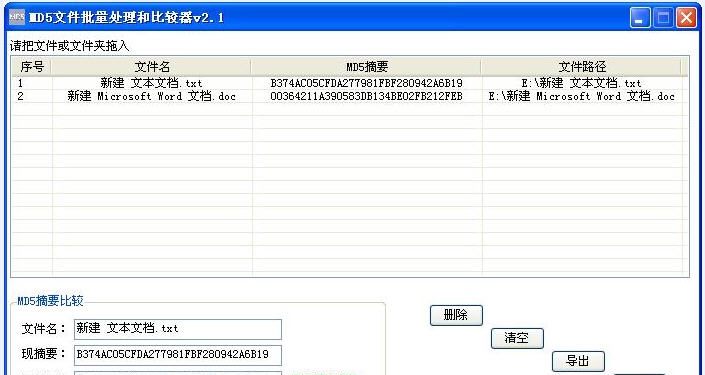Sort by the 文件名 column header
The image size is (705, 375).
pos(152,67)
